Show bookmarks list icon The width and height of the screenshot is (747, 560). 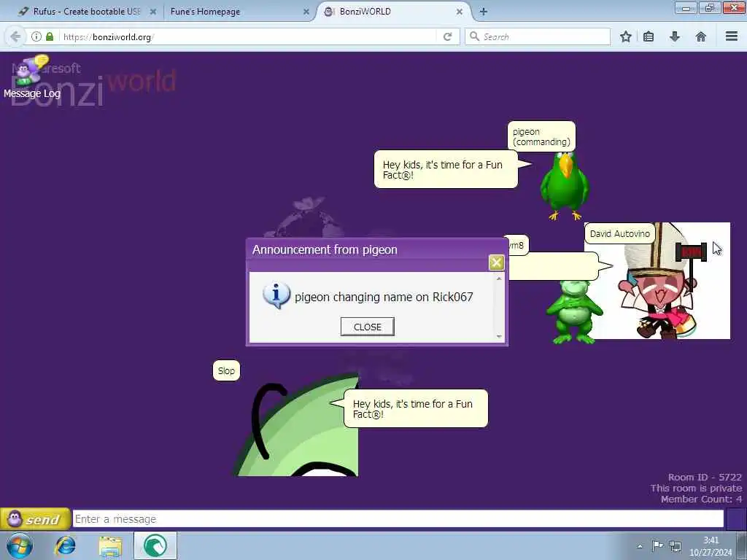[649, 36]
